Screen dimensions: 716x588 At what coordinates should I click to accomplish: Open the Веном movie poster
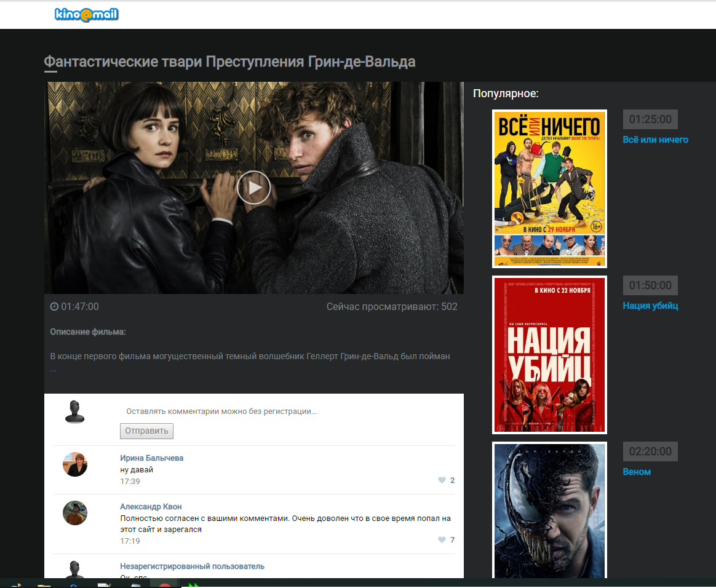point(549,510)
